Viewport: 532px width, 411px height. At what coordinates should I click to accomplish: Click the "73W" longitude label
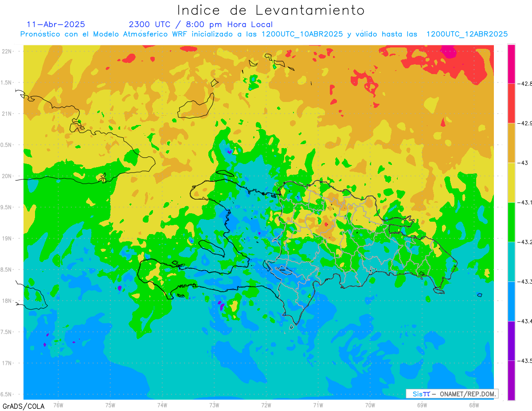pyautogui.click(x=214, y=405)
